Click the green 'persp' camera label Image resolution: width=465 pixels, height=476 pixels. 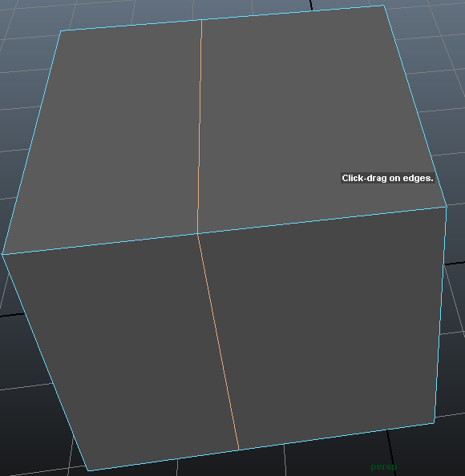[384, 466]
